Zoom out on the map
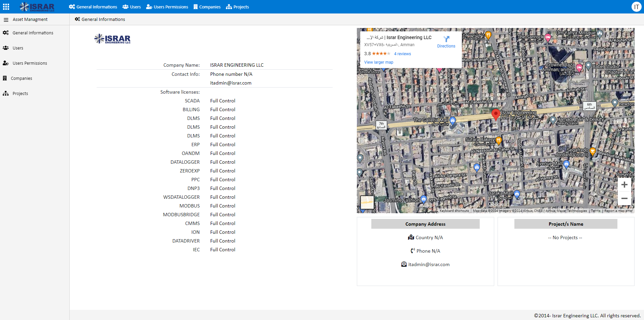Image resolution: width=644 pixels, height=320 pixels. point(624,198)
